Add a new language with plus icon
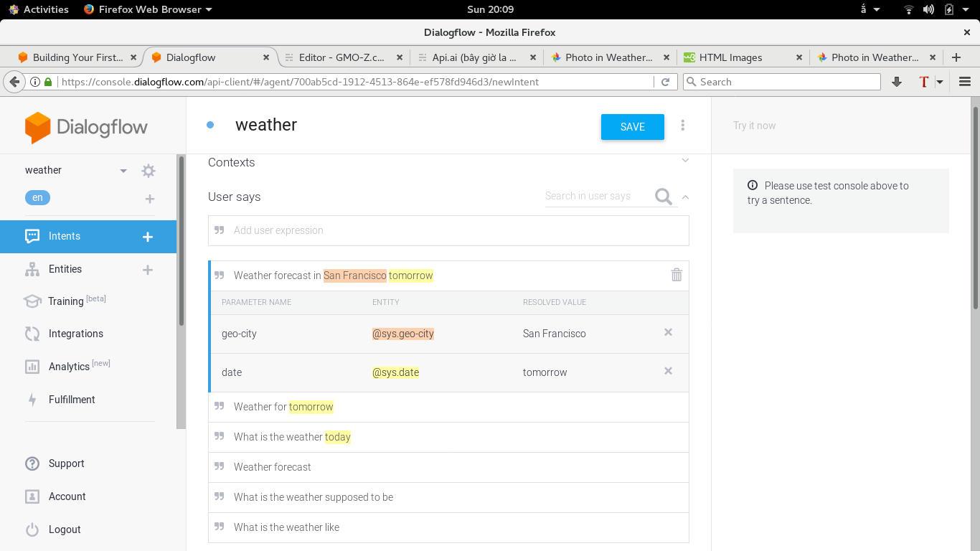The height and width of the screenshot is (551, 980). (x=149, y=199)
